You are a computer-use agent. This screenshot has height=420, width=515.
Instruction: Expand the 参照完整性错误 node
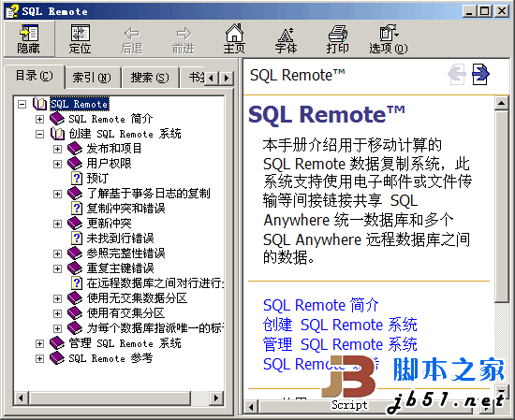57,253
